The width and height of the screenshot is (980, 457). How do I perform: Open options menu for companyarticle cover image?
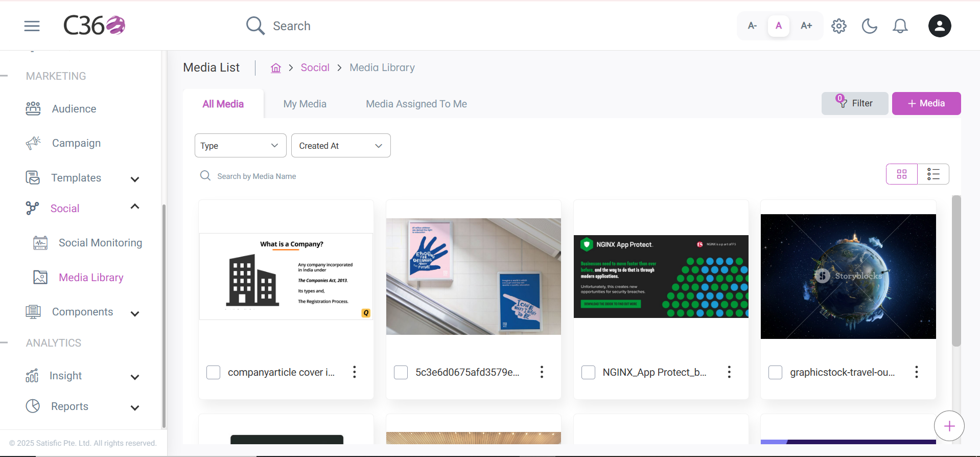click(x=355, y=372)
